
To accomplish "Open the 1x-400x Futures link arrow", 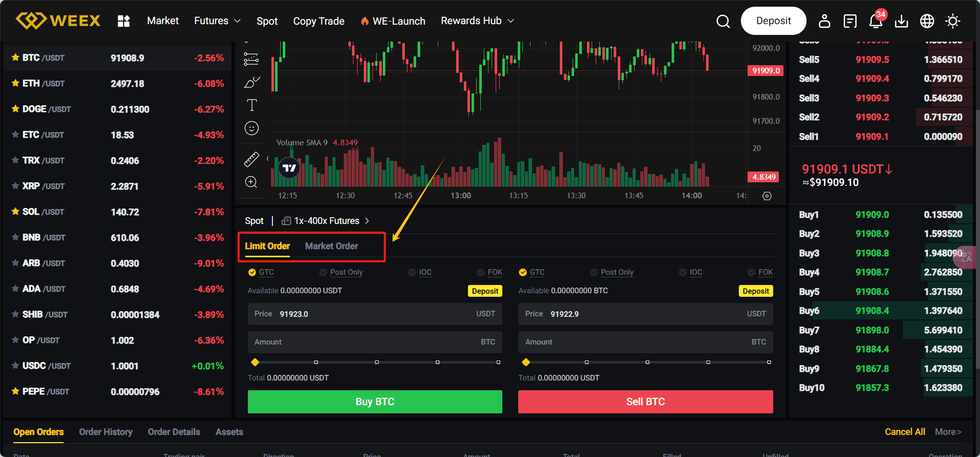I will pos(367,221).
